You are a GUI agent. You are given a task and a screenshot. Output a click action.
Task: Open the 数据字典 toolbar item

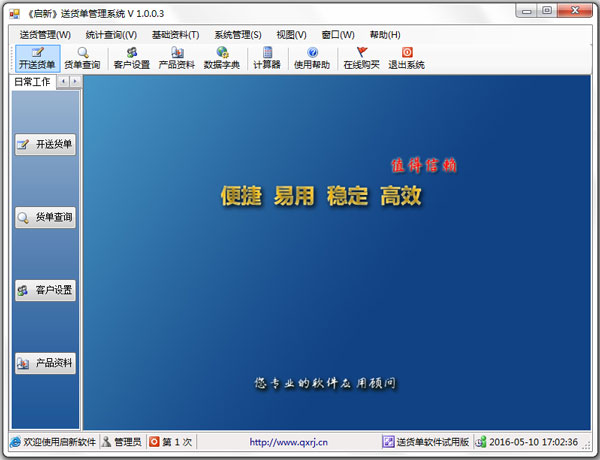[221, 58]
